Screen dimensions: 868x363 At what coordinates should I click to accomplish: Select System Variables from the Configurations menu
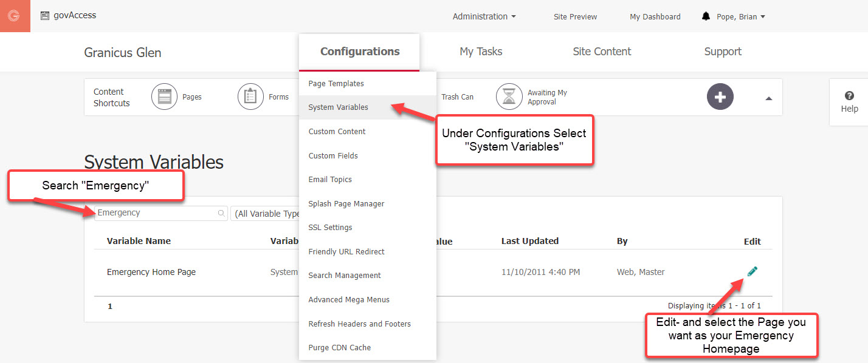pyautogui.click(x=338, y=107)
